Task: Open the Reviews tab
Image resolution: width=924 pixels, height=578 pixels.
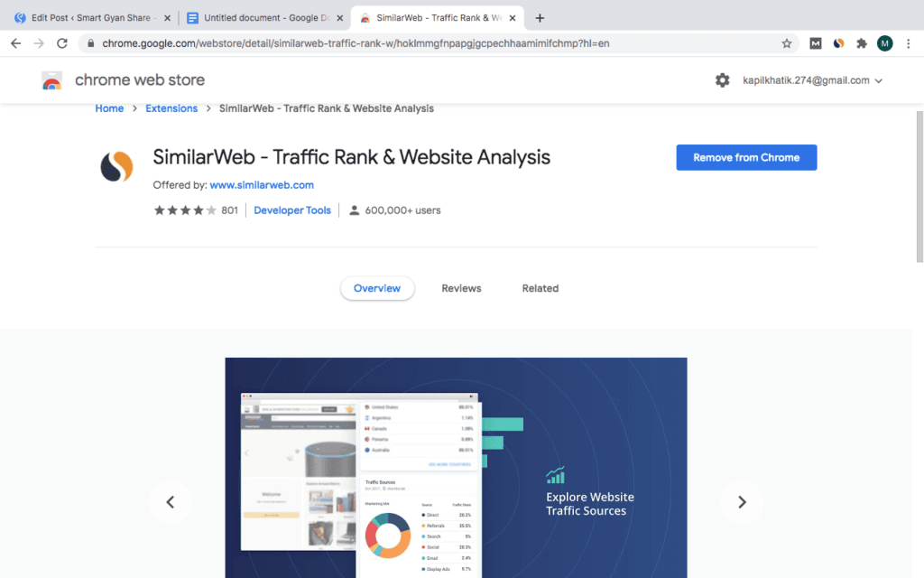Action: coord(461,288)
